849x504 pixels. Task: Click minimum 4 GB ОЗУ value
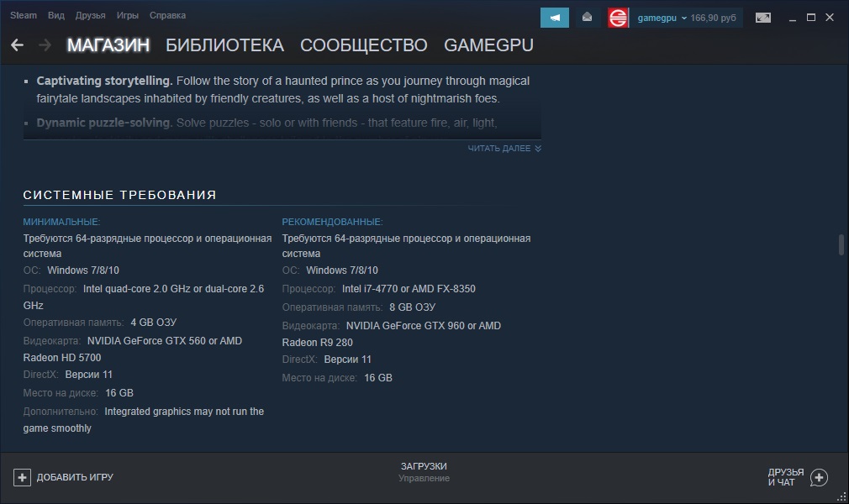coord(154,323)
